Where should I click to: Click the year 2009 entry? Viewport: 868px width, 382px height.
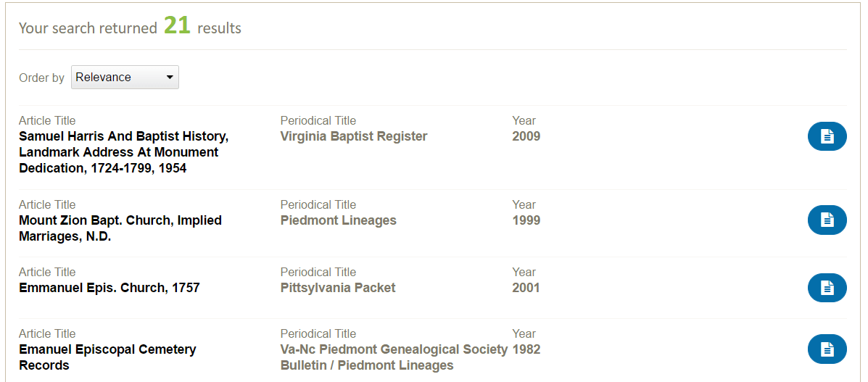[x=526, y=136]
